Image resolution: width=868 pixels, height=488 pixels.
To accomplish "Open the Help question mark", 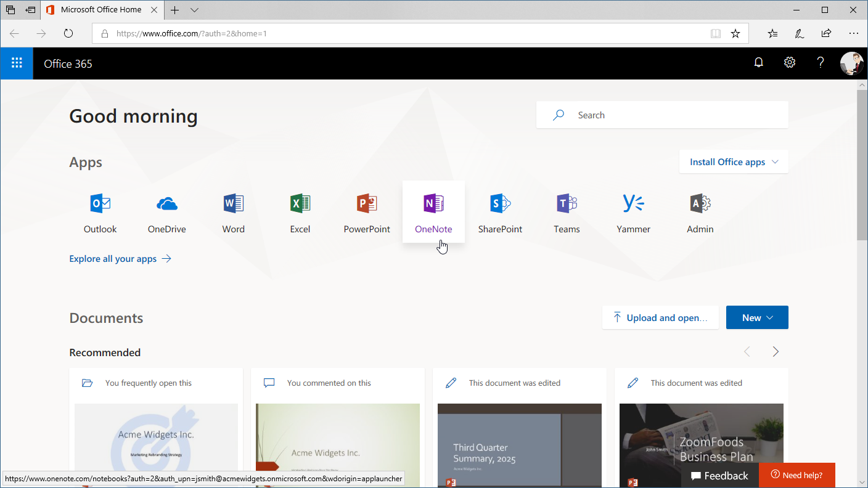I will click(x=820, y=63).
